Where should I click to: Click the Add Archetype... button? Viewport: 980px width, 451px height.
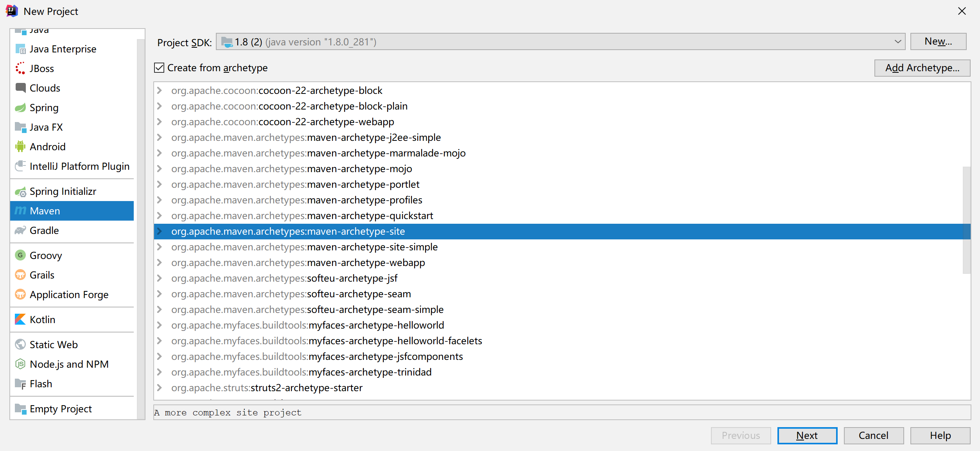922,68
